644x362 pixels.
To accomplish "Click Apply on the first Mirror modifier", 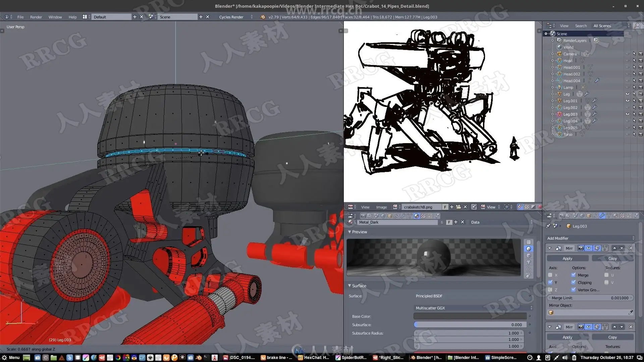I will [567, 258].
